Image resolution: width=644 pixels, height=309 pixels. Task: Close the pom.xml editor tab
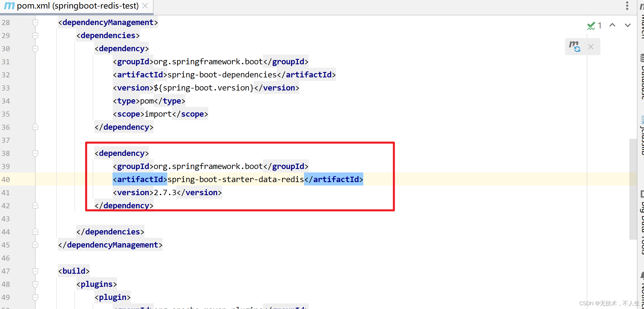point(145,6)
